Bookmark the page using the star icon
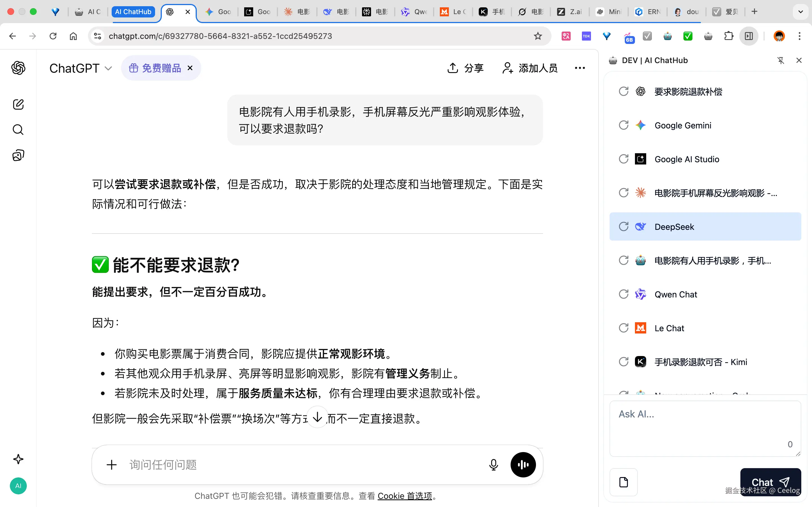 [538, 36]
